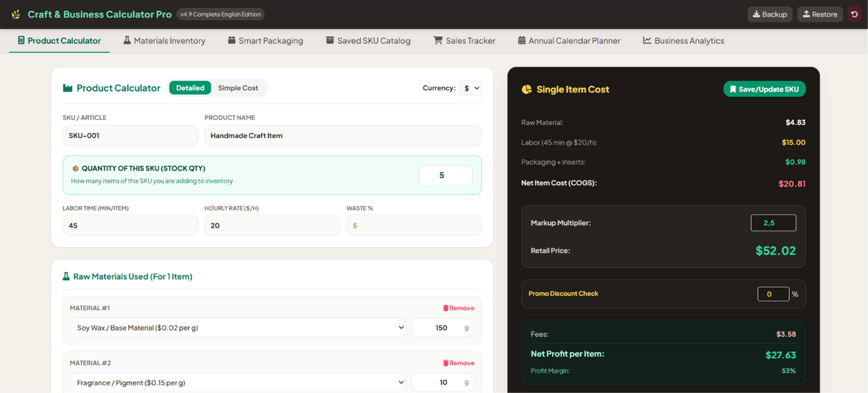This screenshot has height=393, width=868.
Task: Click the SKU / Article input field
Action: coord(130,136)
